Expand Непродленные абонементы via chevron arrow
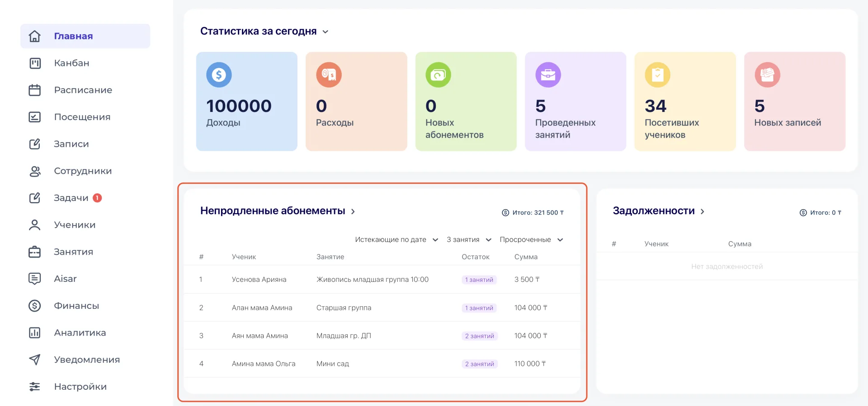 (x=353, y=211)
